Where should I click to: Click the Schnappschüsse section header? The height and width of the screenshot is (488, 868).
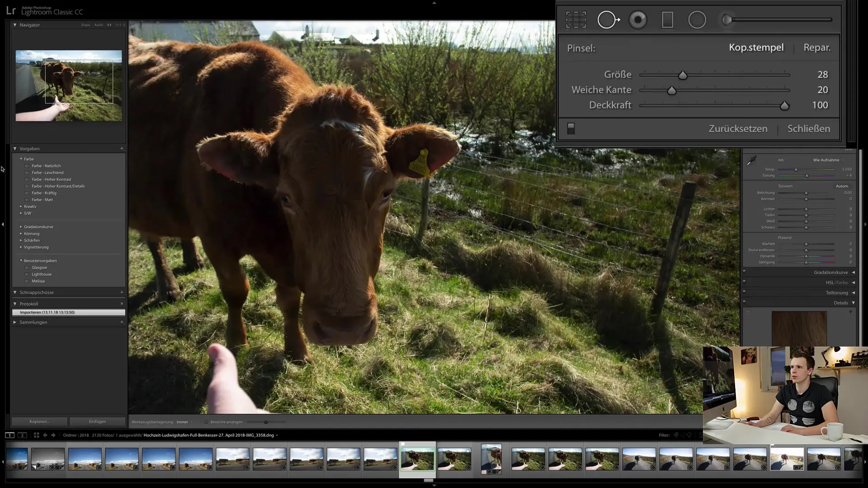(x=36, y=292)
